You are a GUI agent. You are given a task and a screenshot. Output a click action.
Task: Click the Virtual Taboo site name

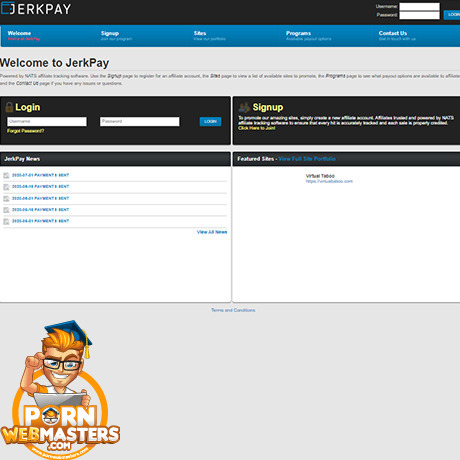(x=320, y=176)
